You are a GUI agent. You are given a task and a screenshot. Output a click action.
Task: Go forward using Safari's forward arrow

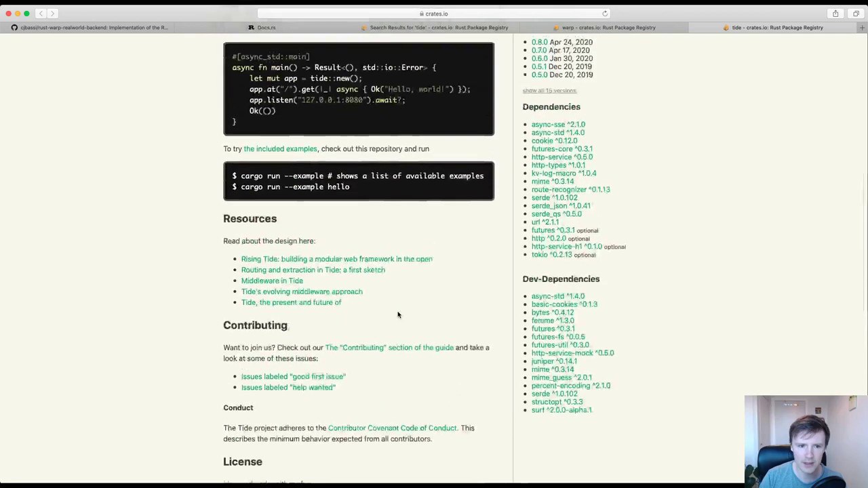point(52,14)
